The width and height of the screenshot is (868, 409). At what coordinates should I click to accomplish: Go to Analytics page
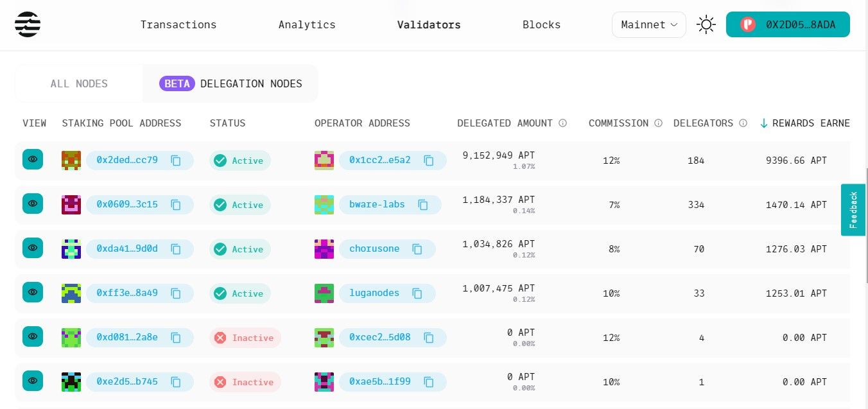click(307, 25)
